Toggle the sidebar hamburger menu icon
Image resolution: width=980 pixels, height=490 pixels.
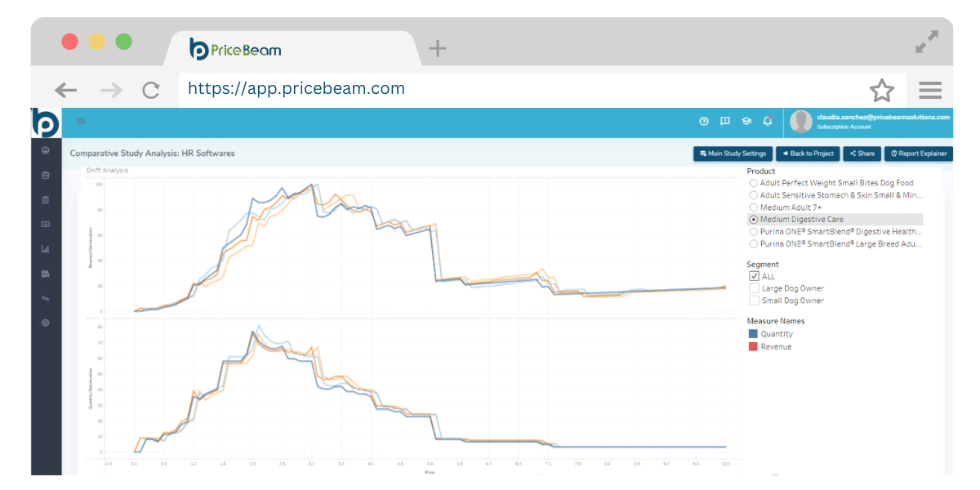(x=81, y=122)
